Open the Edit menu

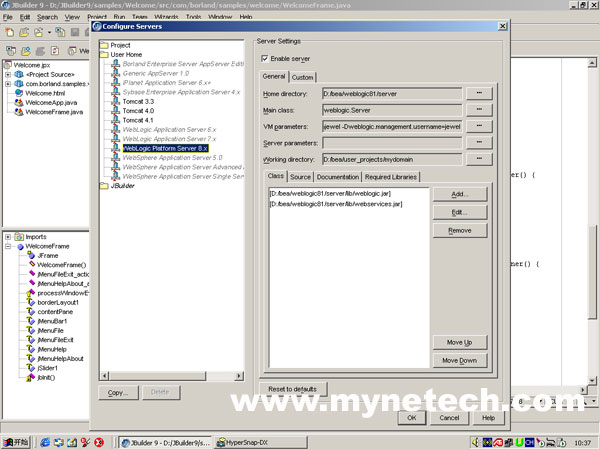tap(25, 17)
